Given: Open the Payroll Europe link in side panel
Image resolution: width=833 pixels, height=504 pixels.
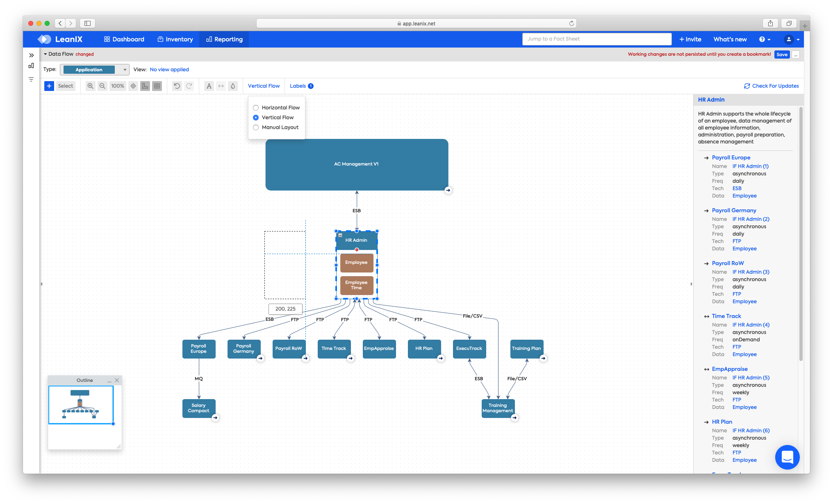Looking at the screenshot, I should pos(731,158).
